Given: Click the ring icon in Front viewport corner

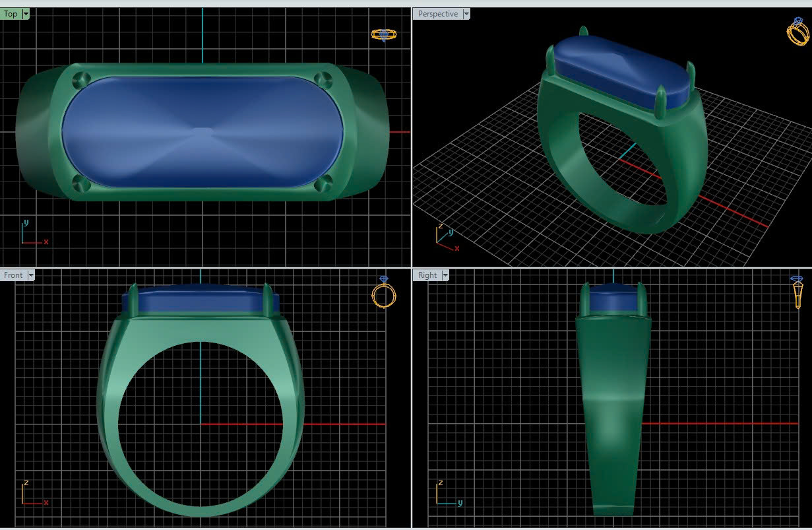Looking at the screenshot, I should pyautogui.click(x=384, y=292).
